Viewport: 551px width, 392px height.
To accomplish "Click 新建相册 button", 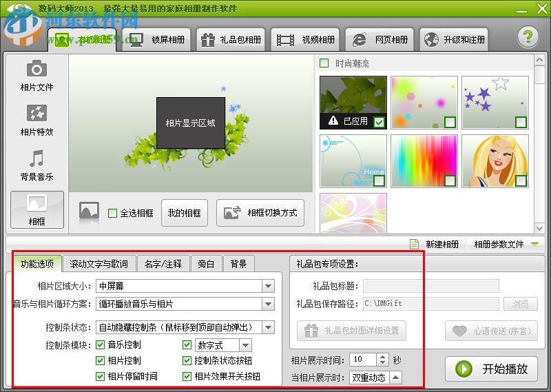I will click(x=436, y=244).
